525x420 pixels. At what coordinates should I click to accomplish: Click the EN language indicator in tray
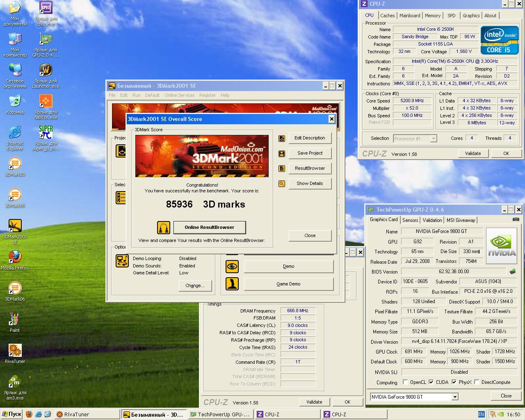[481, 414]
